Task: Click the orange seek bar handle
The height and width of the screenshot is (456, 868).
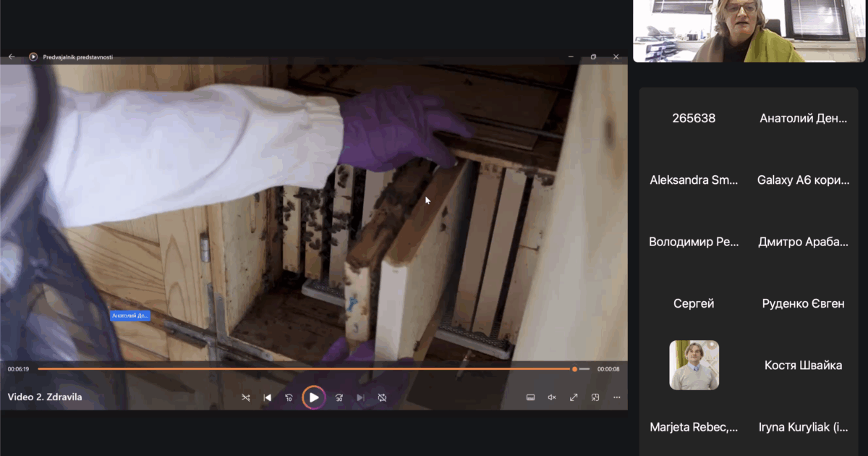Action: point(574,369)
